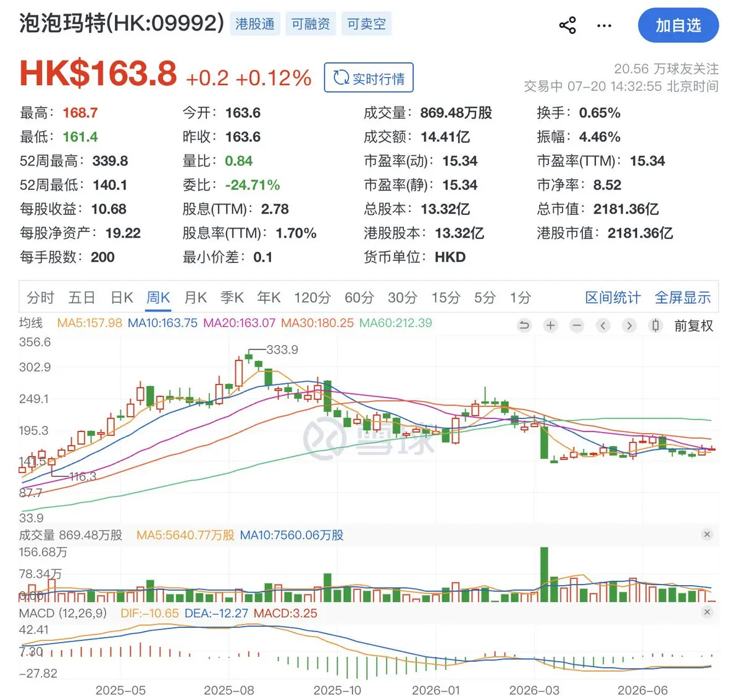The width and height of the screenshot is (741, 700).
Task: Click the 可融资 tag
Action: 311,24
